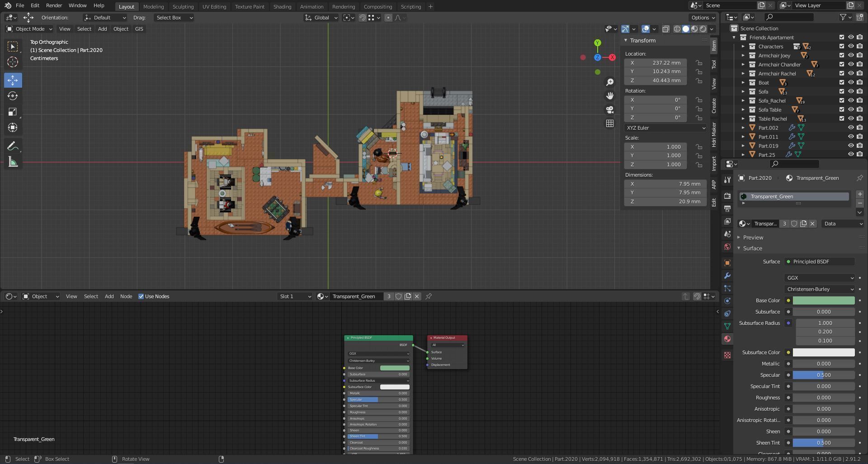
Task: Activate the Annotate pencil tool
Action: click(13, 146)
